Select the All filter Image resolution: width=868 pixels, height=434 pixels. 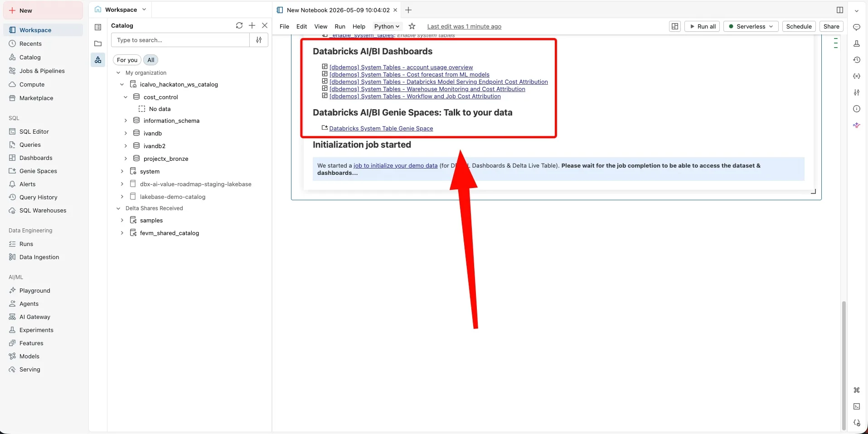point(151,60)
